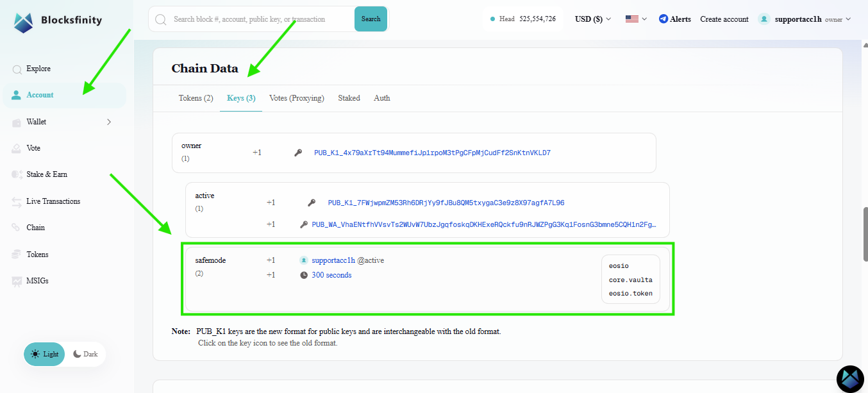The height and width of the screenshot is (393, 868).
Task: Click the MSIGs sidebar icon
Action: click(17, 281)
